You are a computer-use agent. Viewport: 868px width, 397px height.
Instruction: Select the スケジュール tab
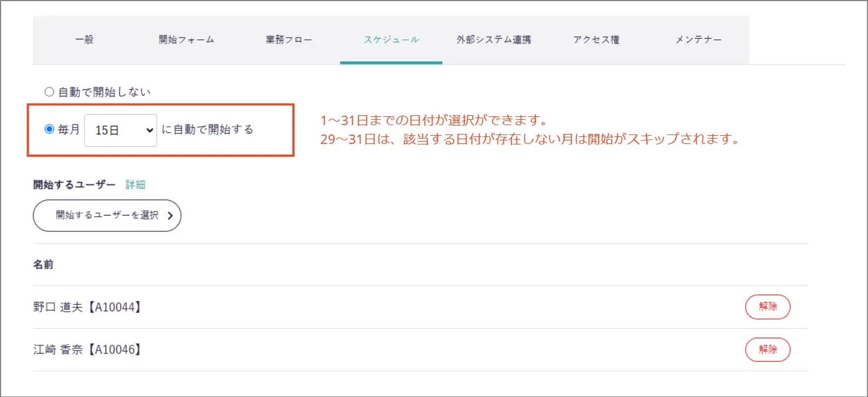click(391, 40)
